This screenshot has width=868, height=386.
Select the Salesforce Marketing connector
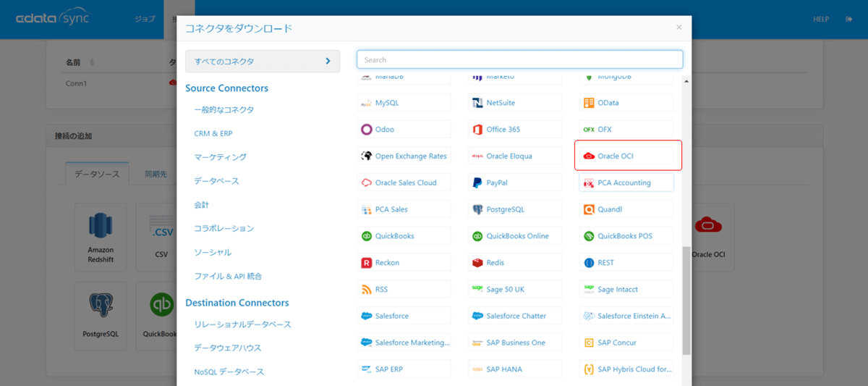tap(404, 343)
